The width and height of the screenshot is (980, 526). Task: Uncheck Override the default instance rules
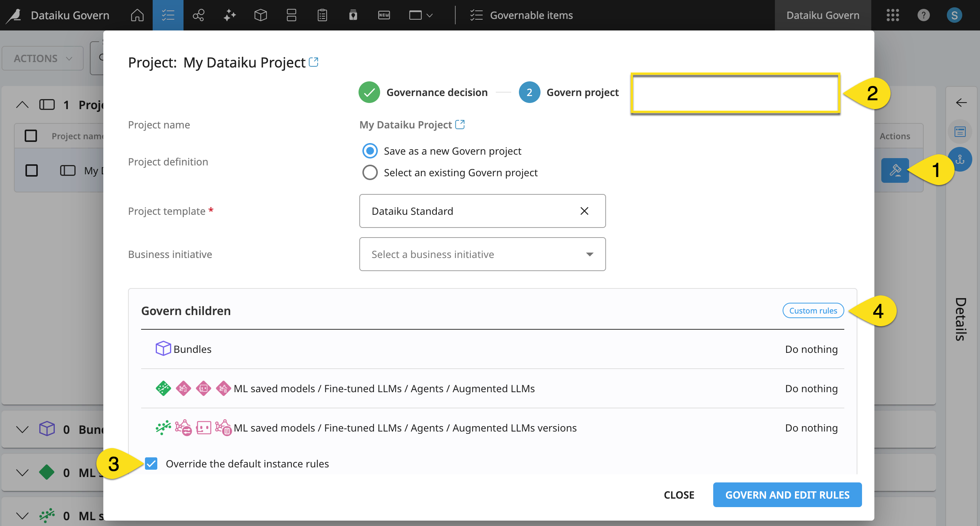152,464
